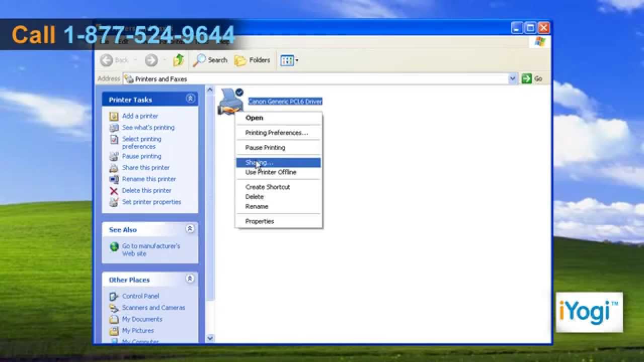The height and width of the screenshot is (362, 644).
Task: Open Scanners and Cameras link
Action: click(153, 308)
